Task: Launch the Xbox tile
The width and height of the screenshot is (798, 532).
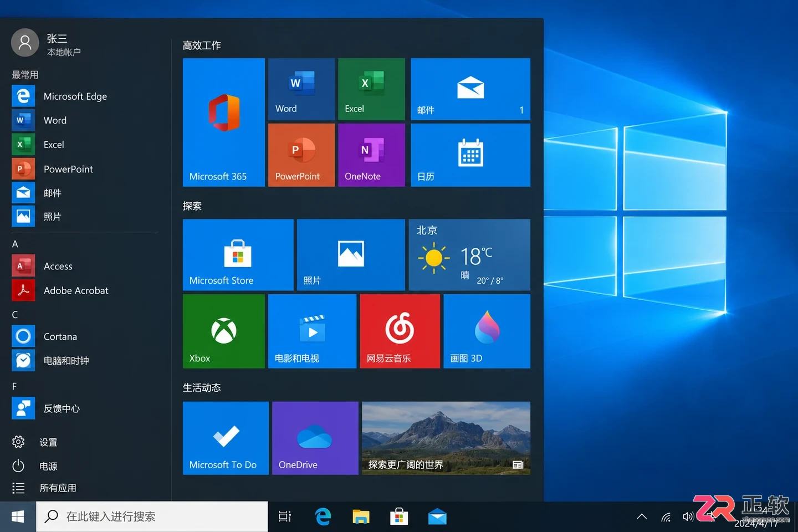Action: click(x=224, y=331)
